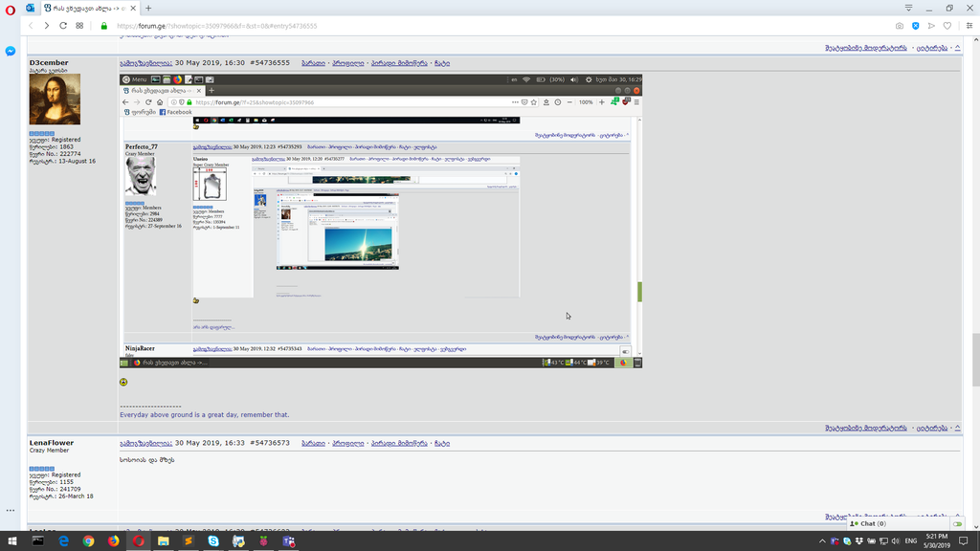The image size is (980, 551).
Task: Open the volume control in the tray
Action: 896,541
